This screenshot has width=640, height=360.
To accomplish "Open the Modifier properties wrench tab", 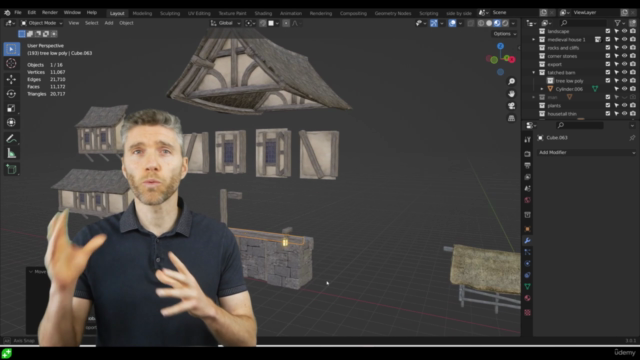I will coord(527,240).
